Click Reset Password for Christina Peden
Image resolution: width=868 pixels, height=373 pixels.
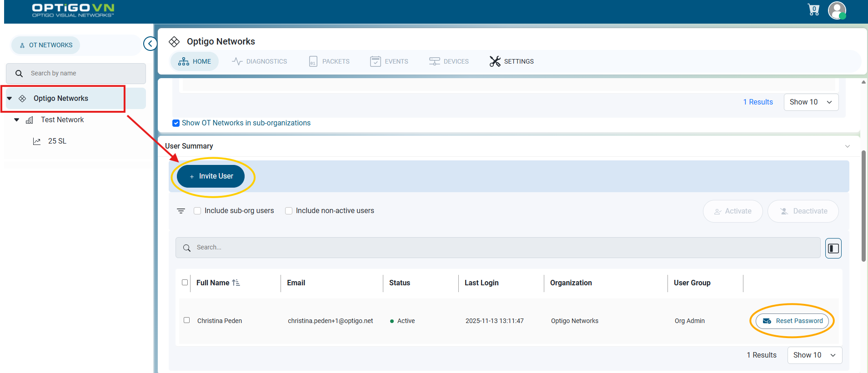click(x=793, y=321)
